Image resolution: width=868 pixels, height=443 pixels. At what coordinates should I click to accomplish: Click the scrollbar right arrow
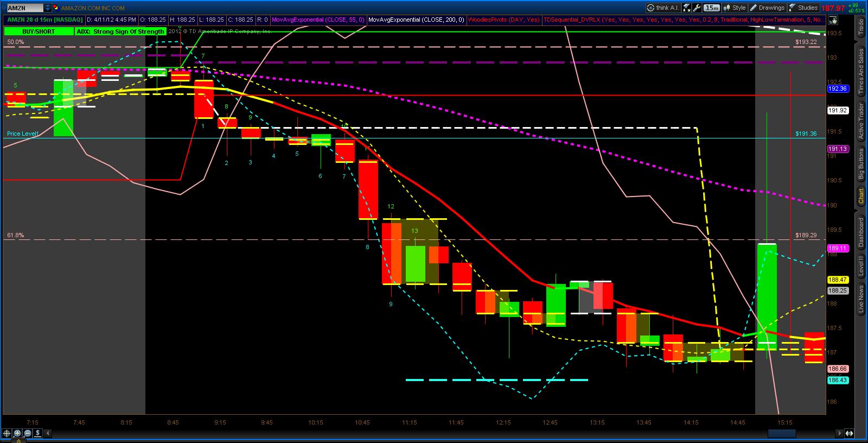pos(840,433)
